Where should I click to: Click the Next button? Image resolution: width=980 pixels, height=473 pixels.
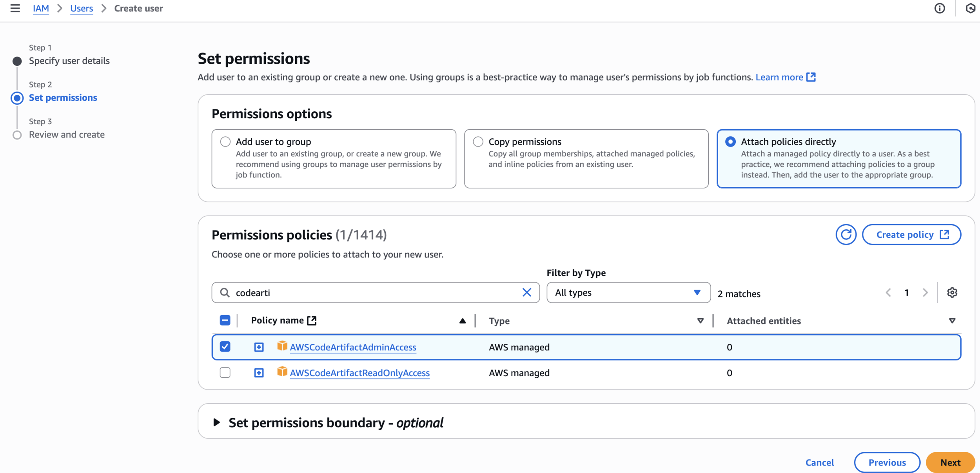[950, 462]
